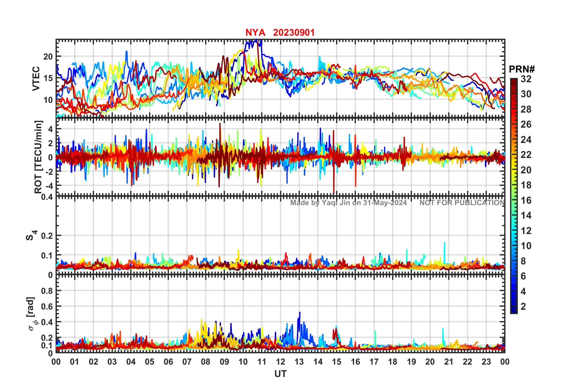Viewport: 561px width, 392px height.
Task: Click the -4 tick on ROT axis
Action: click(x=49, y=186)
